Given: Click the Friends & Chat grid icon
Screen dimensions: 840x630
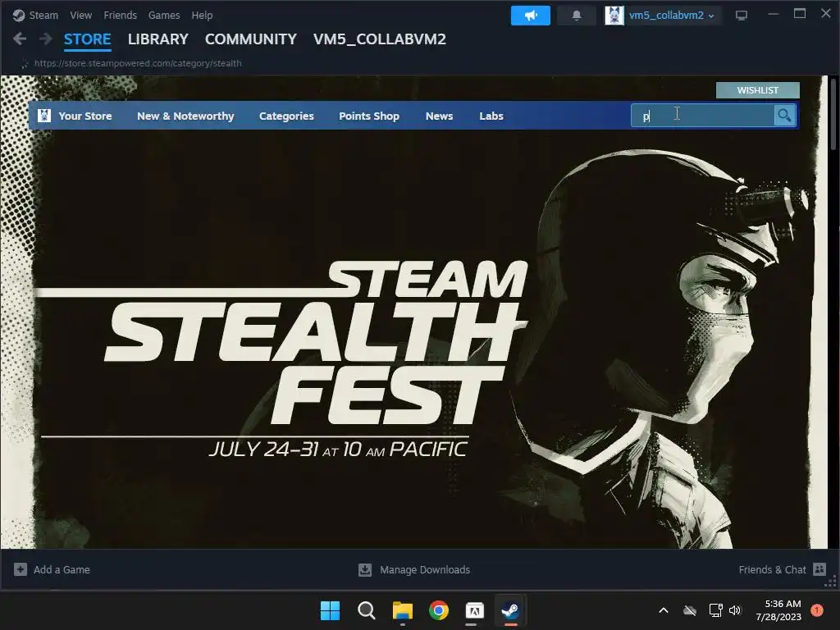Looking at the screenshot, I should tap(819, 569).
